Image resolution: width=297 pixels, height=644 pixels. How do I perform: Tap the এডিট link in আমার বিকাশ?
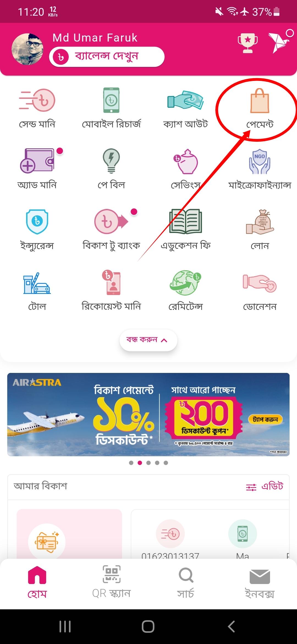click(x=265, y=487)
